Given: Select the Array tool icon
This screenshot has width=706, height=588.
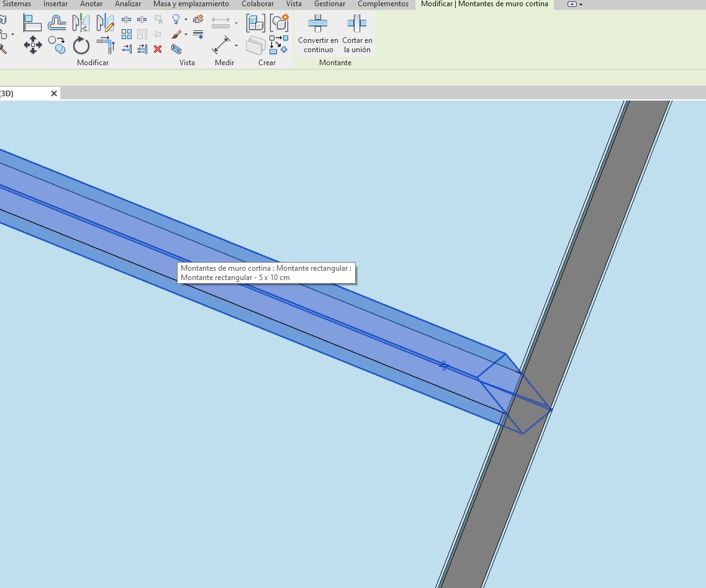Looking at the screenshot, I should (x=127, y=34).
